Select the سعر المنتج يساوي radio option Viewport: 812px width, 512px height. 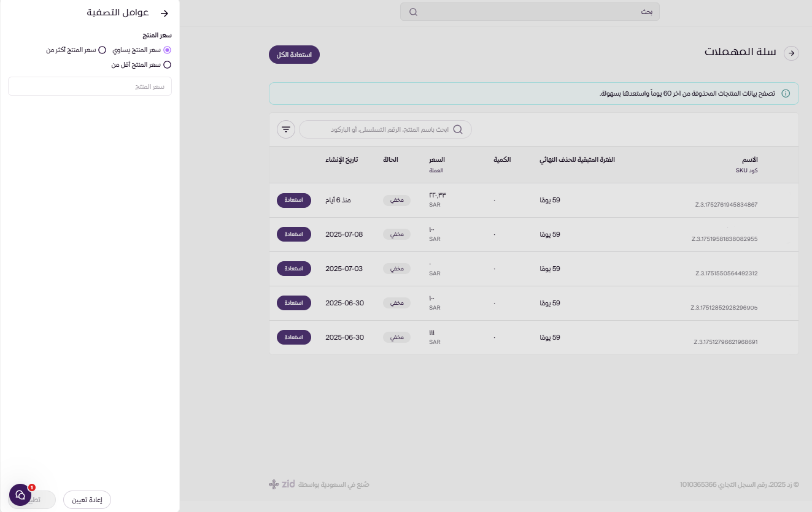tap(168, 50)
